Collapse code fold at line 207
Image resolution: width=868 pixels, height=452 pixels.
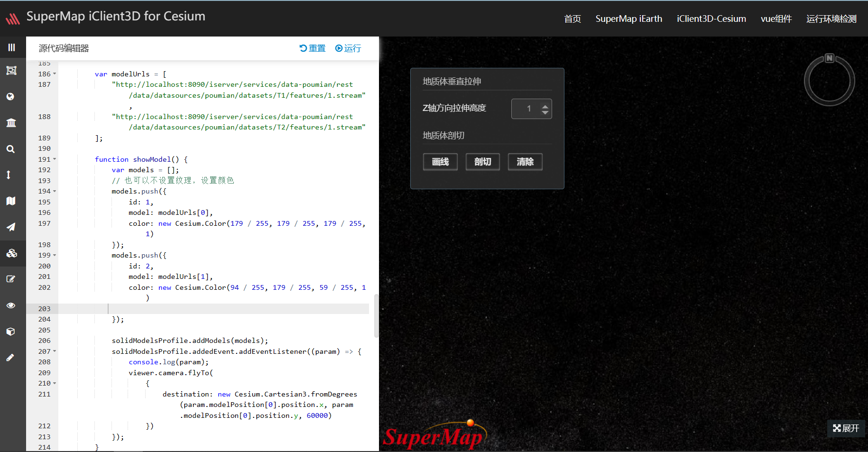click(55, 351)
